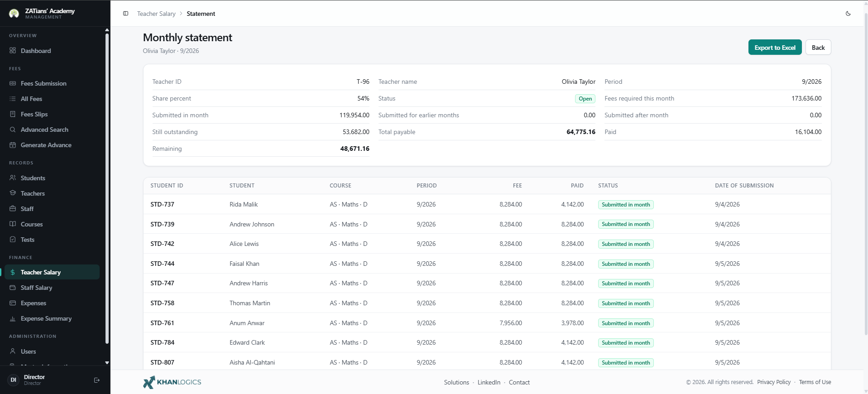The height and width of the screenshot is (394, 868).
Task: Click the Back button
Action: [x=818, y=48]
